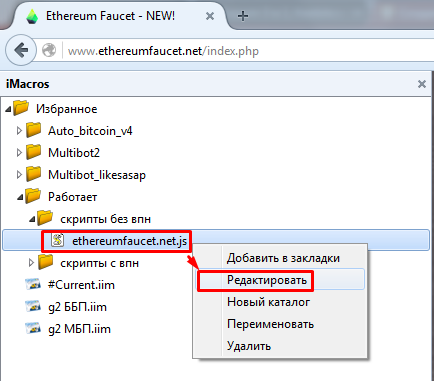Close the iMacros sidebar panel
Image resolution: width=434 pixels, height=381 pixels.
tap(422, 84)
